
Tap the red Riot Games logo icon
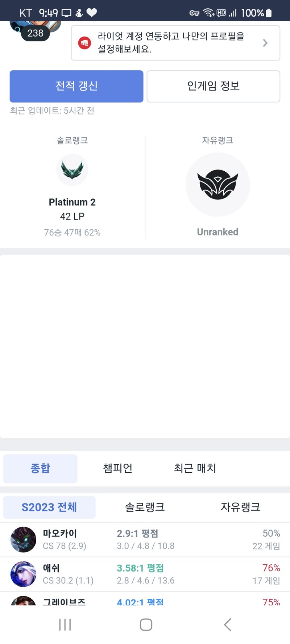coord(84,43)
